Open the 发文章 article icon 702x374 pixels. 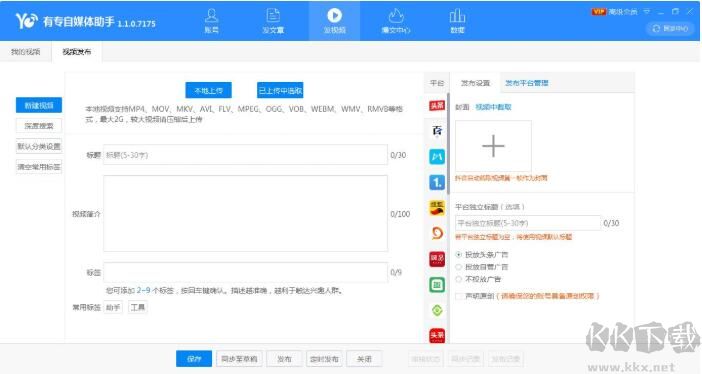273,21
